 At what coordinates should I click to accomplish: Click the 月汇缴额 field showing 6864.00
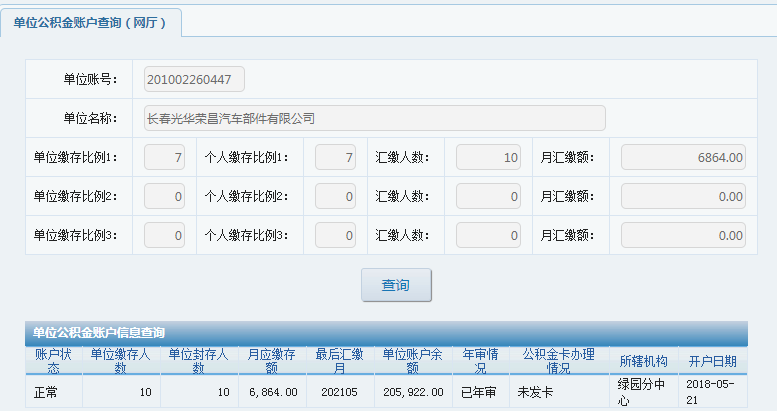pos(683,157)
